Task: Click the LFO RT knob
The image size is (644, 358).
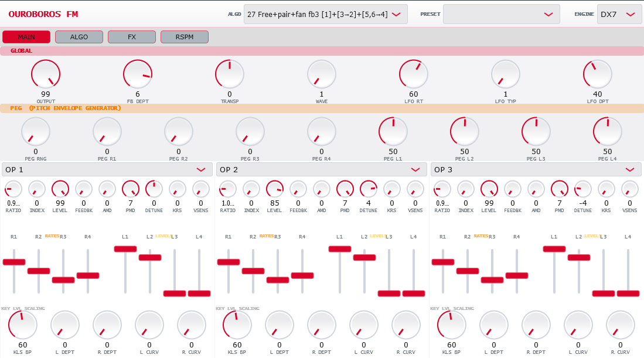Action: (414, 74)
